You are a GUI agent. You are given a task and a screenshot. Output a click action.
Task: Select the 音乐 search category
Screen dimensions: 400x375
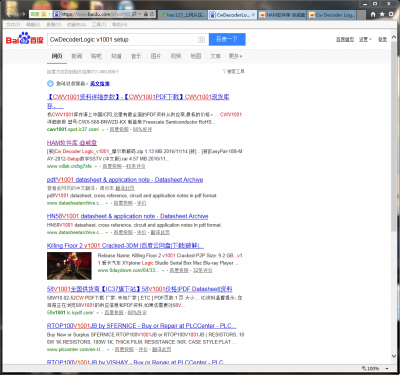tap(136, 56)
